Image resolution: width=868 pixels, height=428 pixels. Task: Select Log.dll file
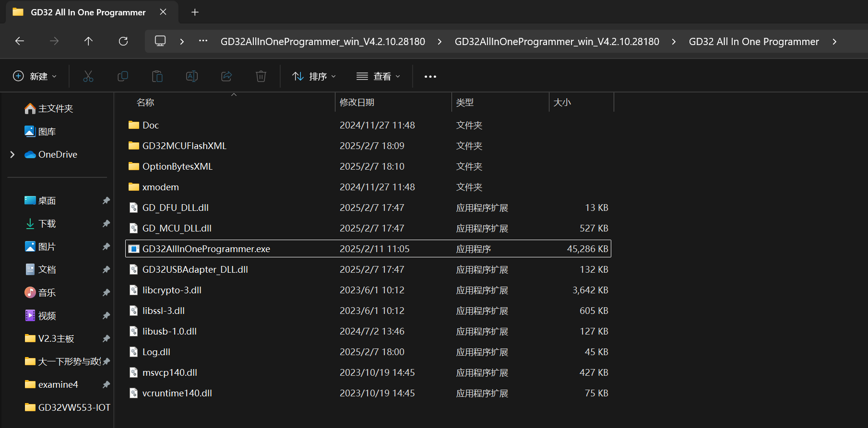point(368,352)
